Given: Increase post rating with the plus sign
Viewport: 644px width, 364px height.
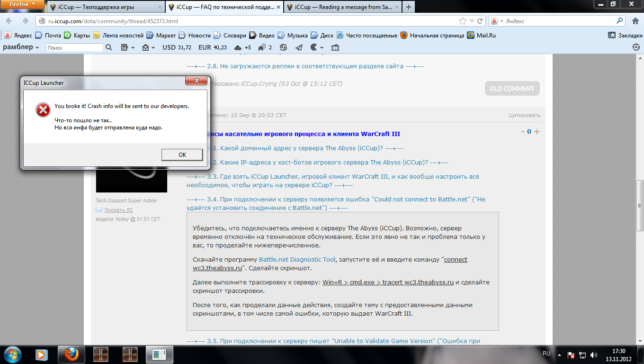Looking at the screenshot, I should point(537,132).
